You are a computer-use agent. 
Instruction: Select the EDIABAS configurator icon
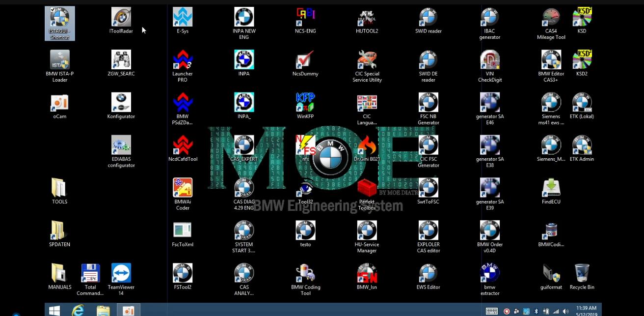(121, 146)
